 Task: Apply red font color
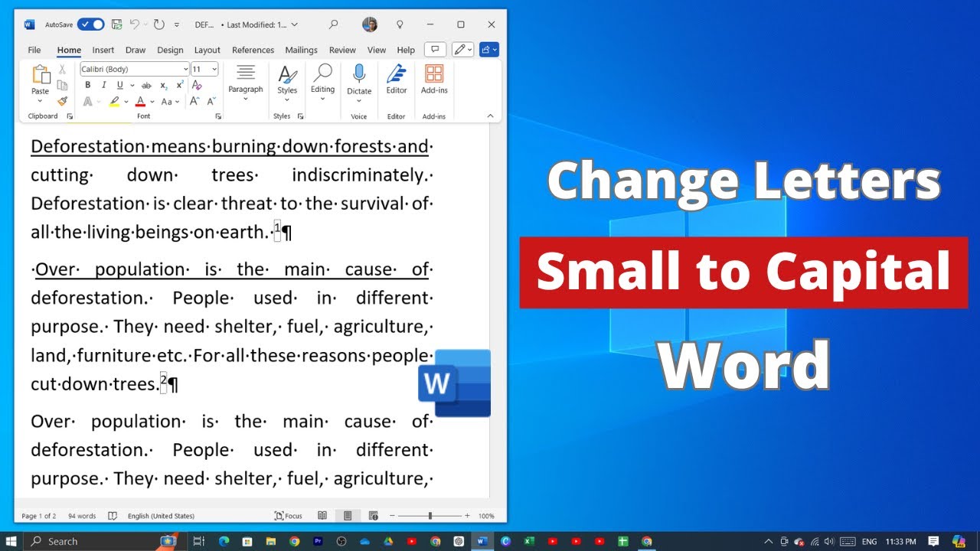(x=140, y=101)
